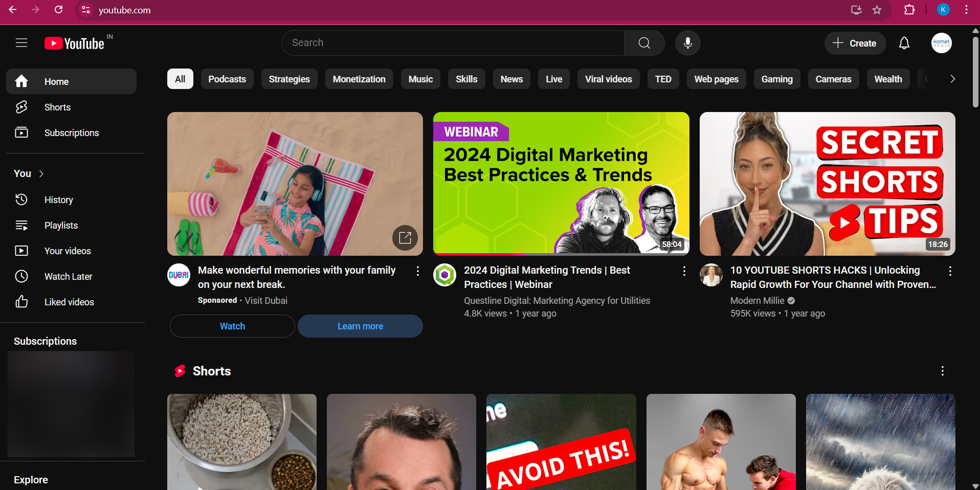Open more options for Digital Marketing webinar video
The height and width of the screenshot is (490, 980).
tap(684, 271)
